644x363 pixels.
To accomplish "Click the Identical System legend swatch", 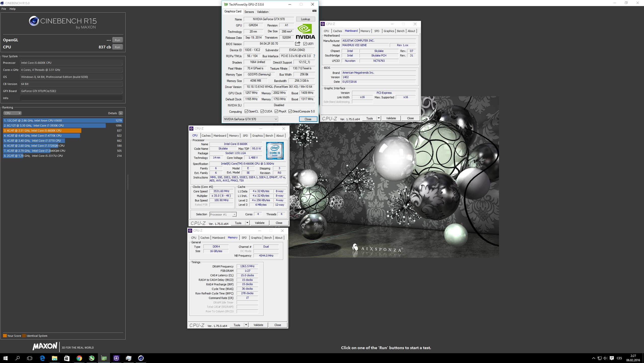I will pos(24,336).
